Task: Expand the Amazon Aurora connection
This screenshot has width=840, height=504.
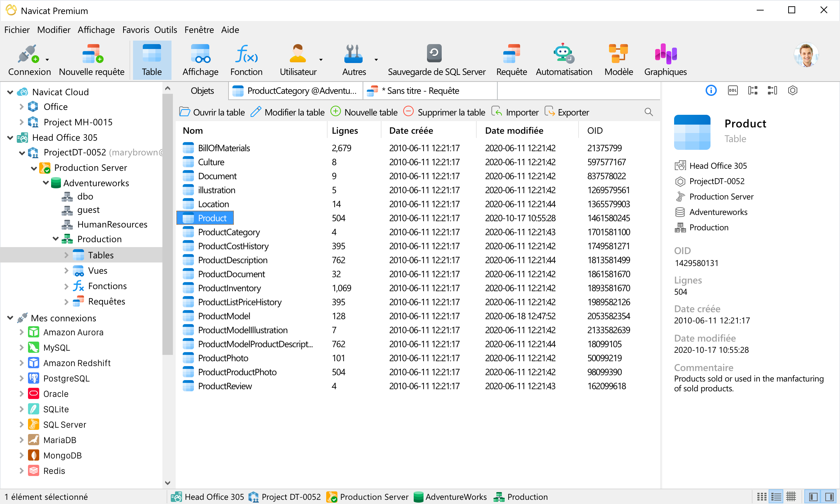Action: [21, 332]
